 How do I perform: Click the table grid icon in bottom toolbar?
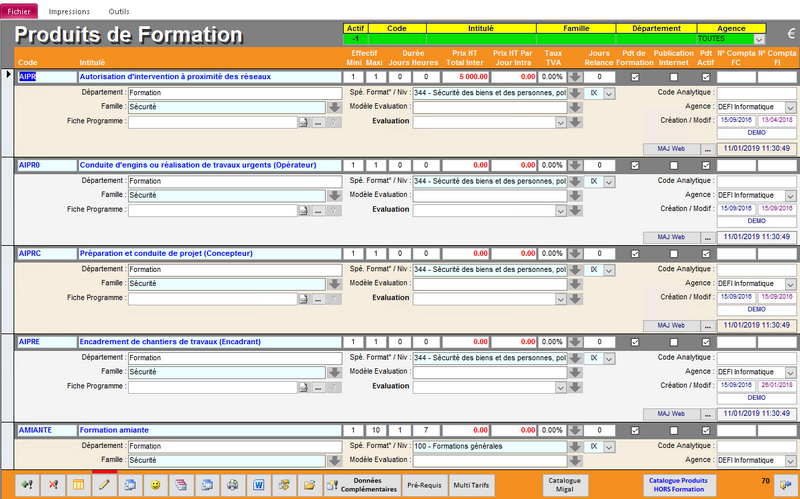78,484
